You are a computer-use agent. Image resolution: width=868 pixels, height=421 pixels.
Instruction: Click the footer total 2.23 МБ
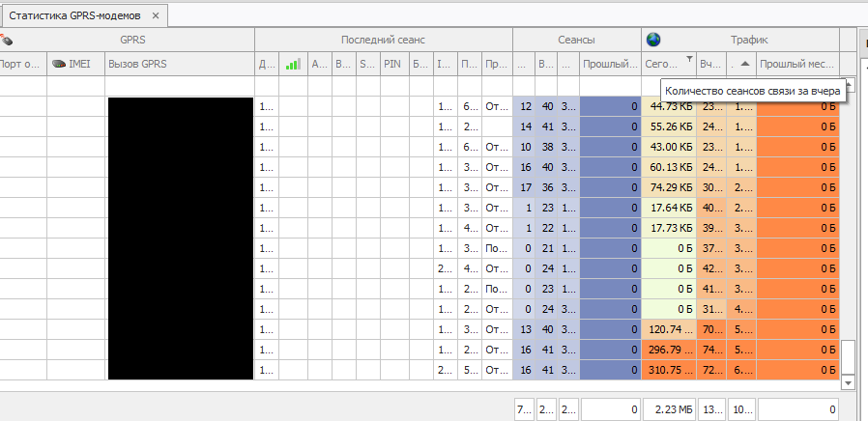tap(669, 409)
